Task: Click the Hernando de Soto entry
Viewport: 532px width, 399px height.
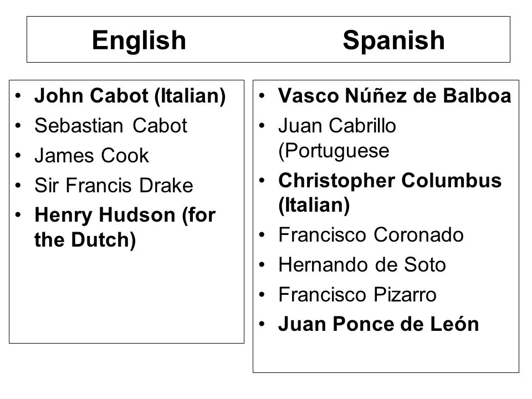Action: 362,265
